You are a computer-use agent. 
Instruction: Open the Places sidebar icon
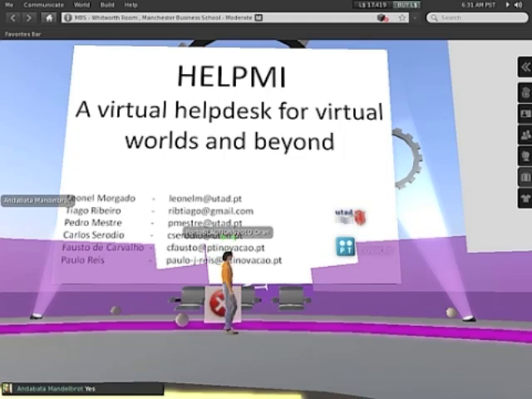click(525, 155)
